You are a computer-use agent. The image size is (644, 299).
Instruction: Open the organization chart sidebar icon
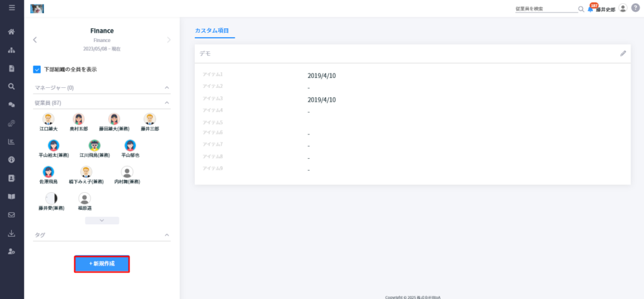click(x=12, y=50)
